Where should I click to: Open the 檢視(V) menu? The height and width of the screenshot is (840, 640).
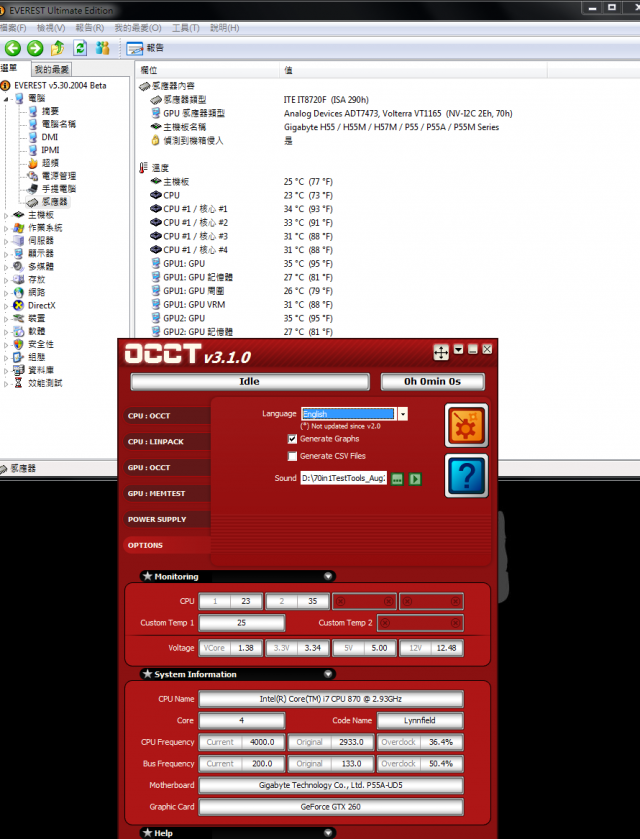pos(51,28)
